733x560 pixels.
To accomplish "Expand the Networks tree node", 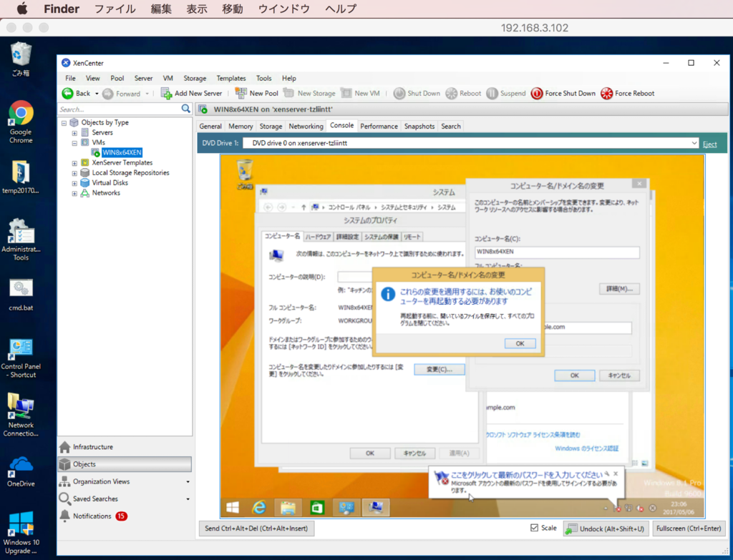I will 74,193.
